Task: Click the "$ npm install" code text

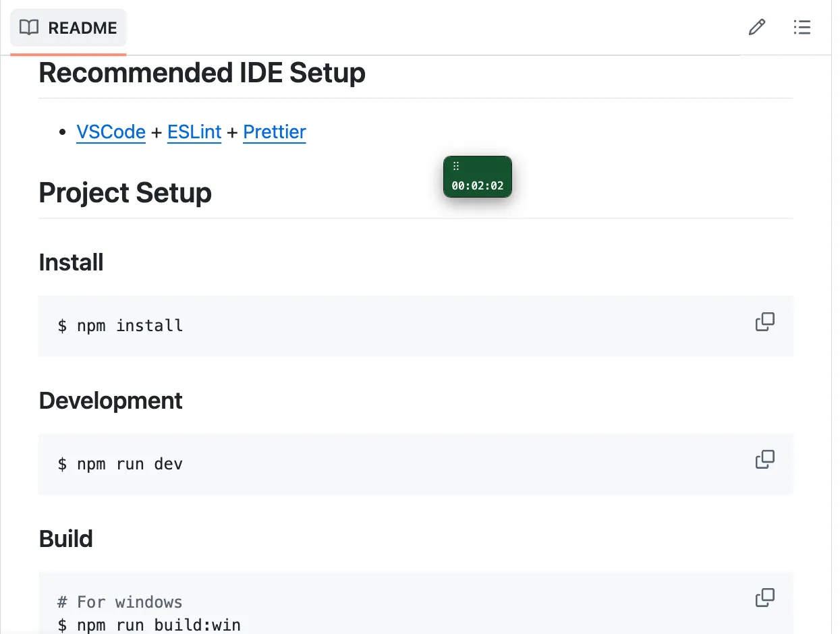Action: pos(121,326)
